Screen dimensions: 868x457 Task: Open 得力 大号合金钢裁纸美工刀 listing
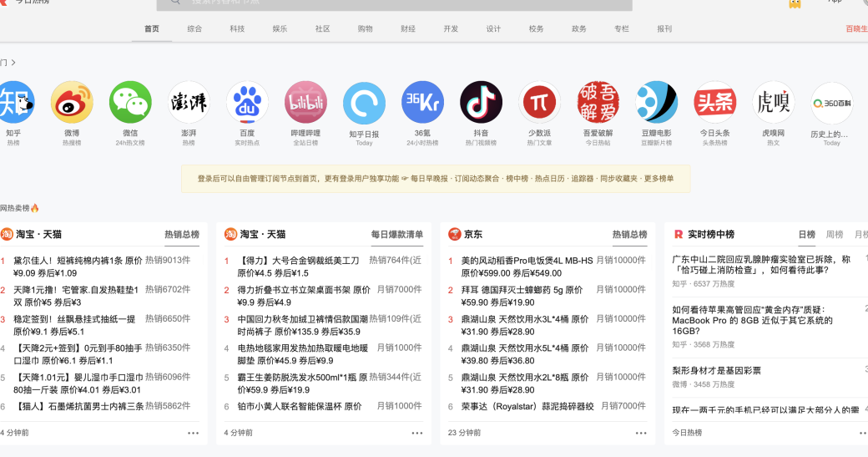299,267
